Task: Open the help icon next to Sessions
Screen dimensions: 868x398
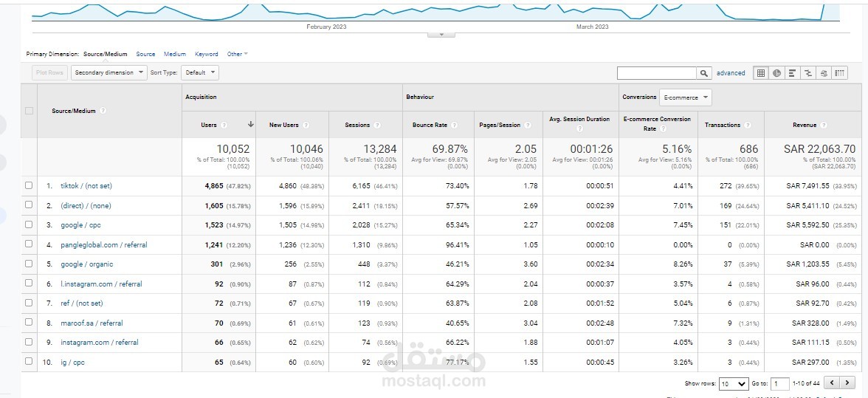Action: click(377, 125)
